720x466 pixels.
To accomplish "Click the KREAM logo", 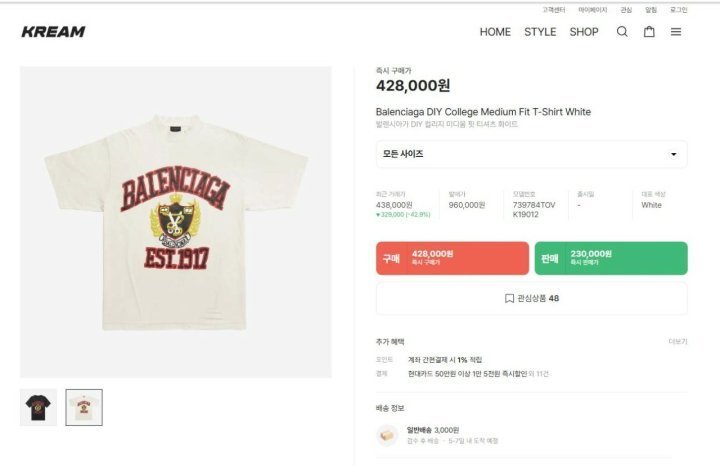I will (x=53, y=32).
